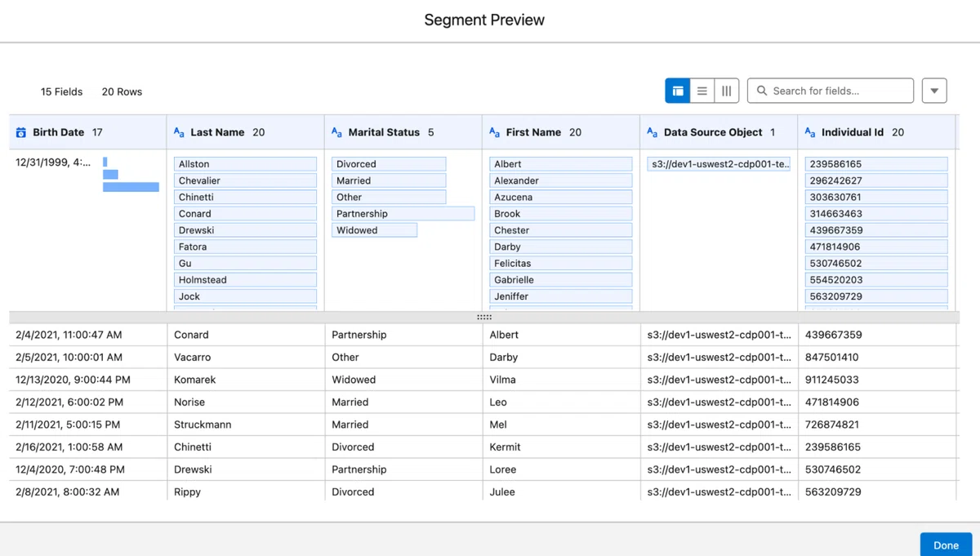The width and height of the screenshot is (980, 556).
Task: Click the Data Source Object type icon
Action: coord(653,132)
